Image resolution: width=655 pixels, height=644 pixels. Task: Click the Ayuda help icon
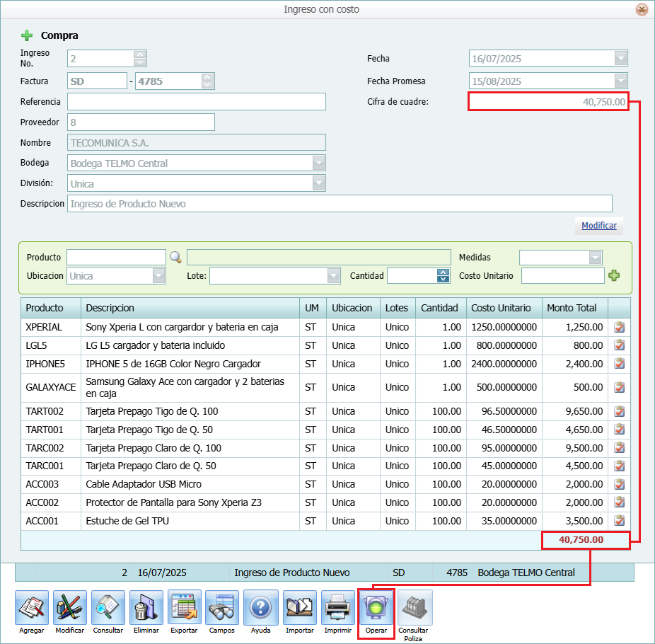point(260,608)
